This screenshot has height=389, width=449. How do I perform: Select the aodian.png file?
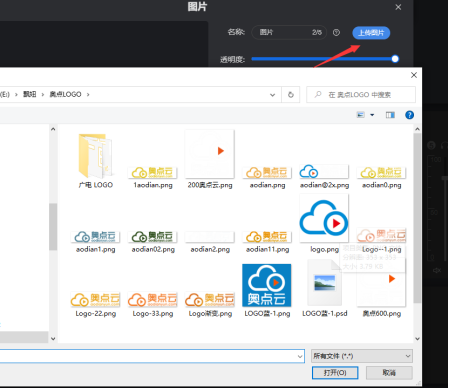coord(267,177)
